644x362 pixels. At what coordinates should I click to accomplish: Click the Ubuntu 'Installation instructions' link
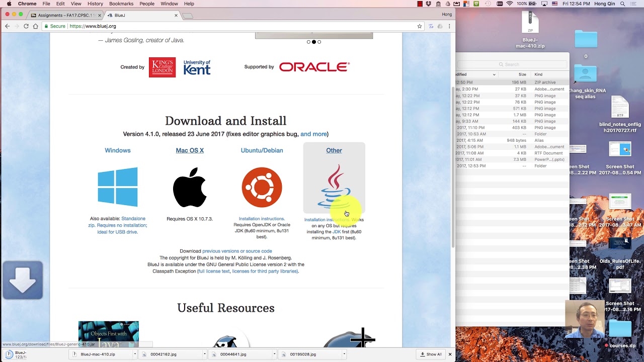point(262,219)
